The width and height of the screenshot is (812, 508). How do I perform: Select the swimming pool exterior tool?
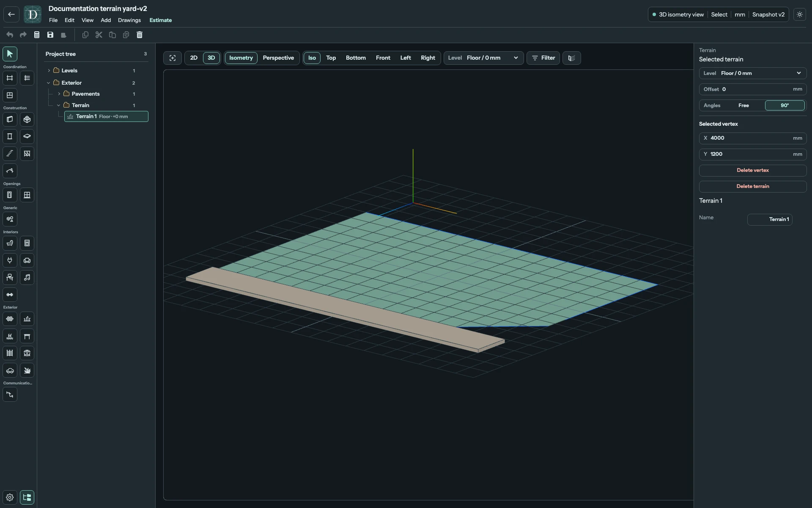click(x=10, y=336)
